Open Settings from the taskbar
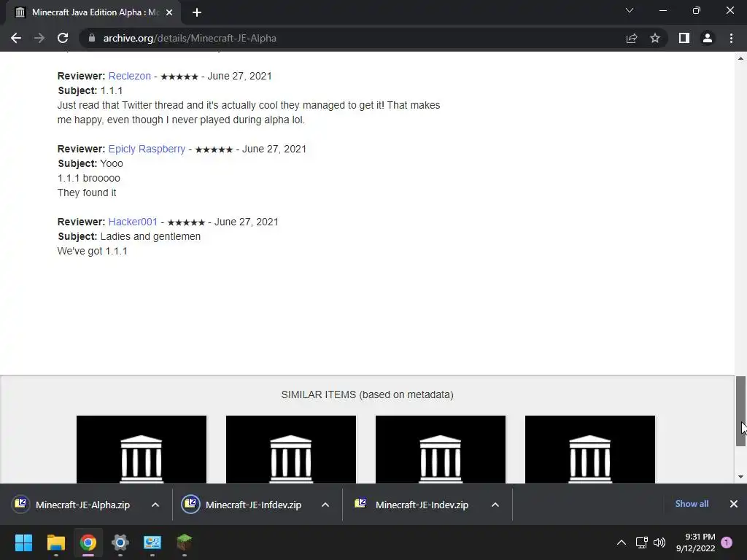The height and width of the screenshot is (560, 747). (120, 542)
